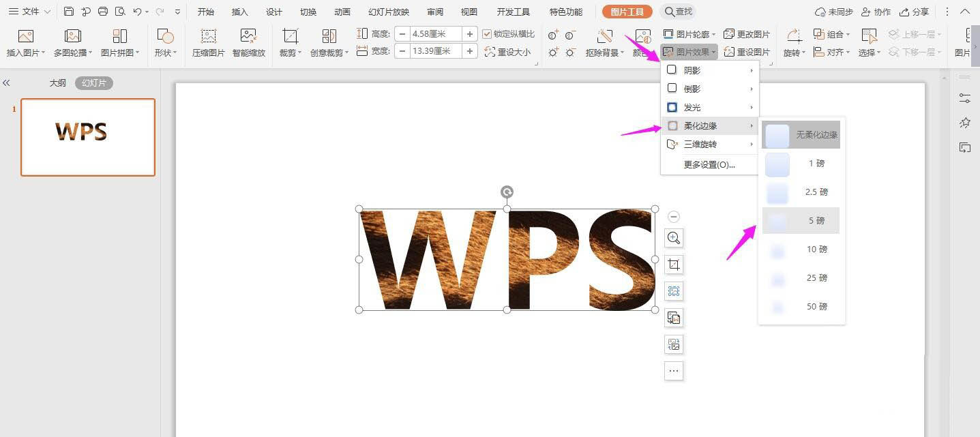The width and height of the screenshot is (980, 437).
Task: Click Change Picture (更改图片)
Action: point(747,34)
